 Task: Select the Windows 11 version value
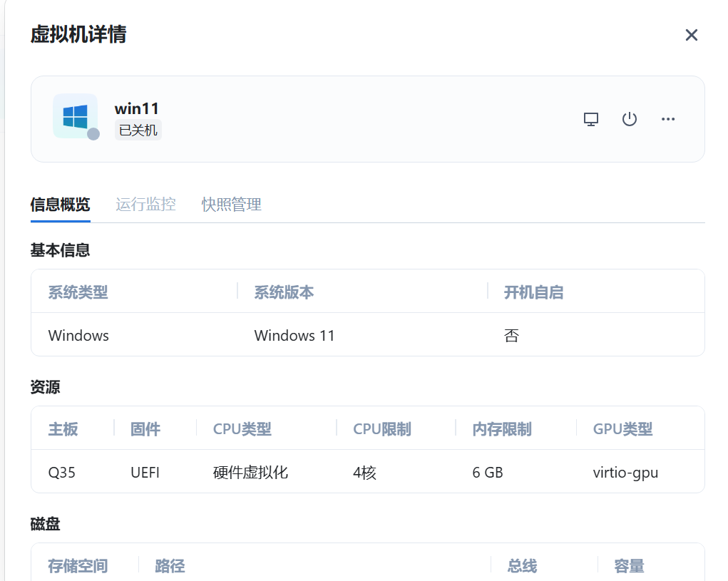(294, 336)
